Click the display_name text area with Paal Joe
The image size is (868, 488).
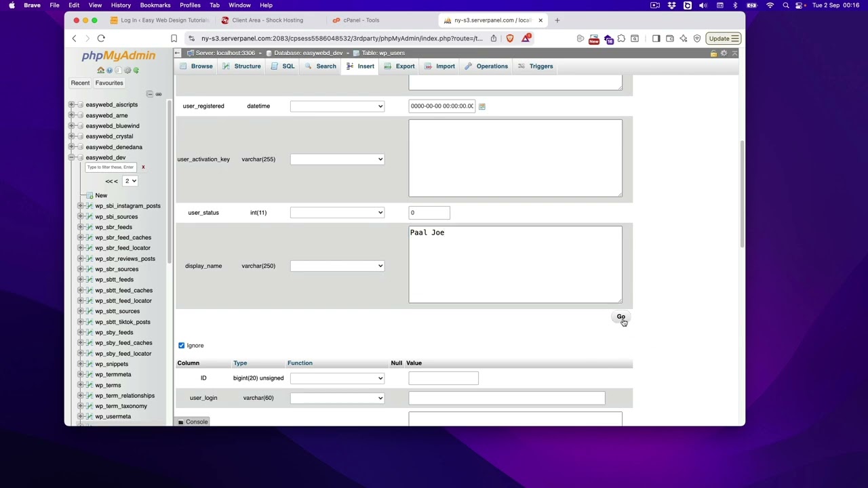point(515,264)
